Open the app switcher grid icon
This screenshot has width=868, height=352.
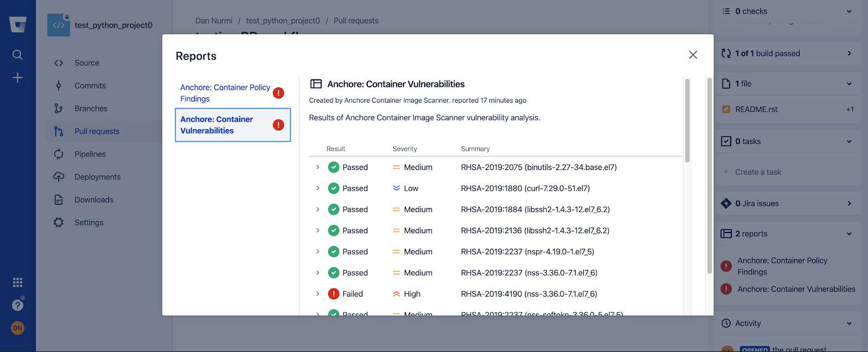click(17, 282)
